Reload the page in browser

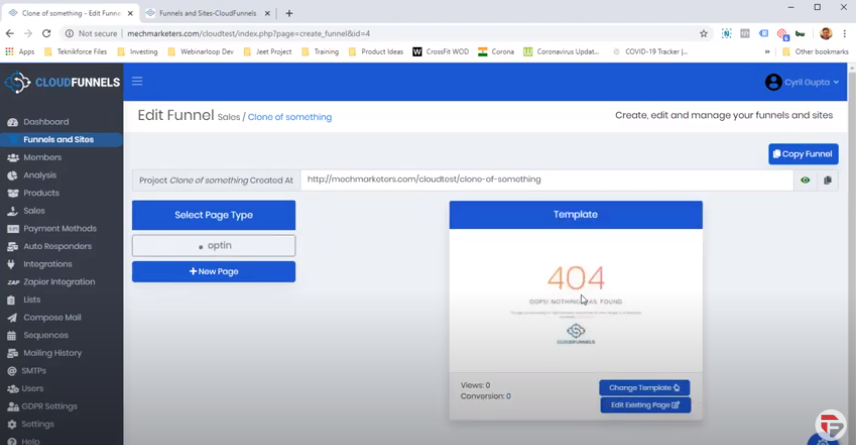[x=47, y=33]
